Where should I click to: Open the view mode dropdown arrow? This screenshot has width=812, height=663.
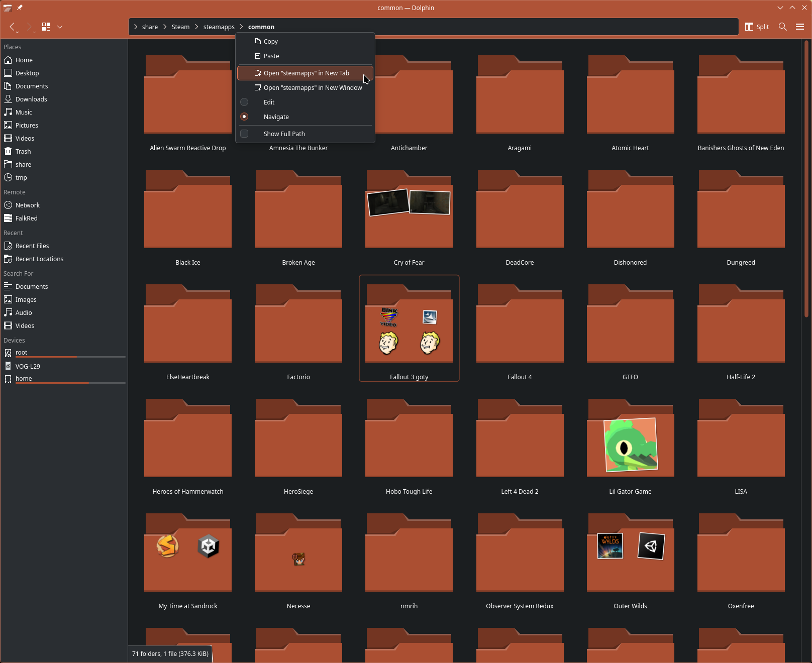pyautogui.click(x=60, y=27)
